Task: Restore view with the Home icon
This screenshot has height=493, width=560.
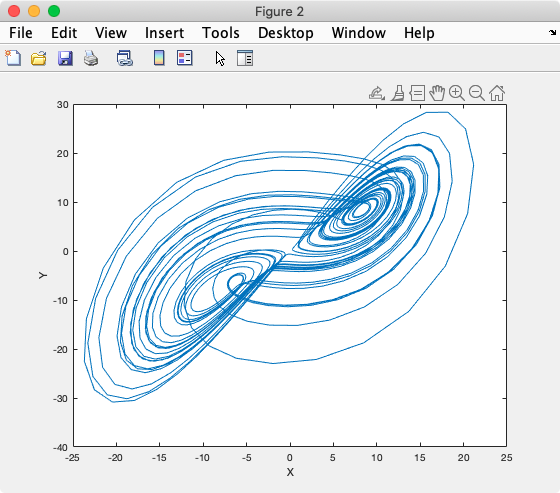Action: click(x=497, y=93)
